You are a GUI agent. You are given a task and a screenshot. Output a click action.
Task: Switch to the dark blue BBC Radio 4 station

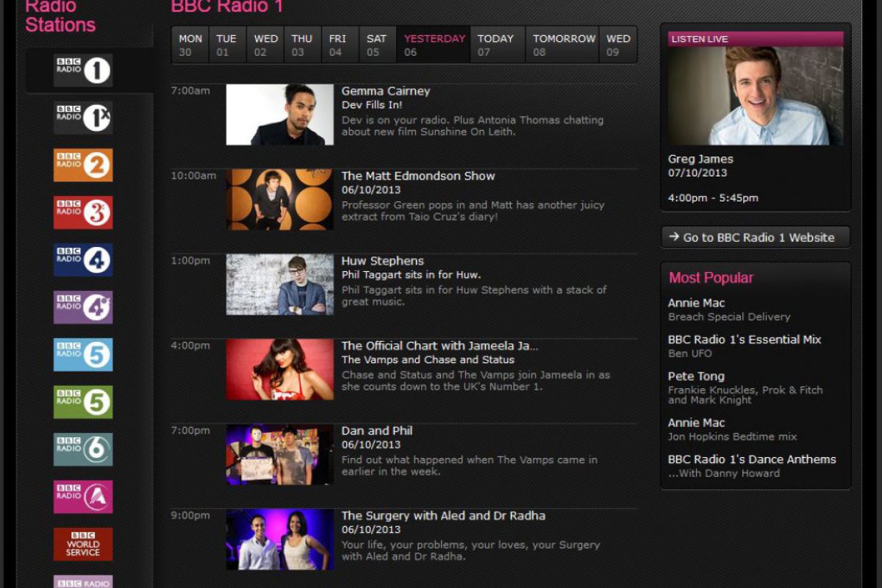(83, 260)
